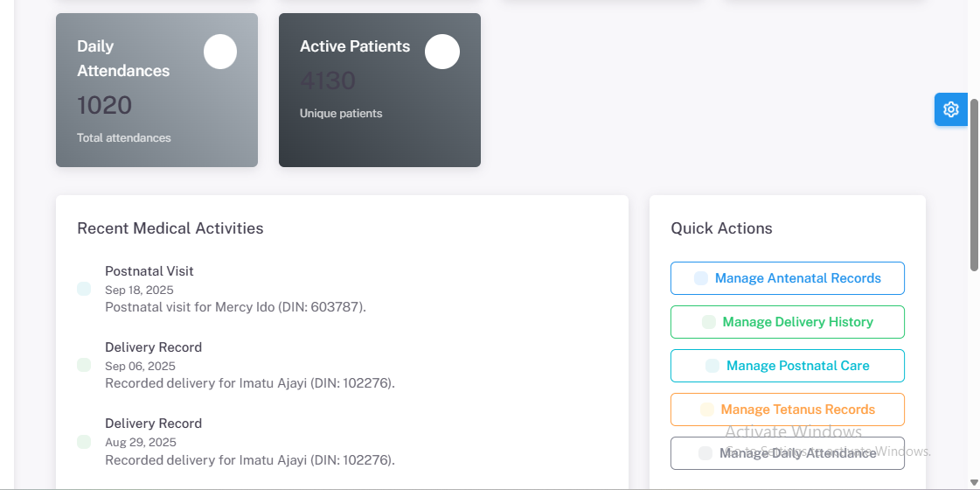
Task: Click the Sep 06 Delivery Record marker dot
Action: point(84,365)
